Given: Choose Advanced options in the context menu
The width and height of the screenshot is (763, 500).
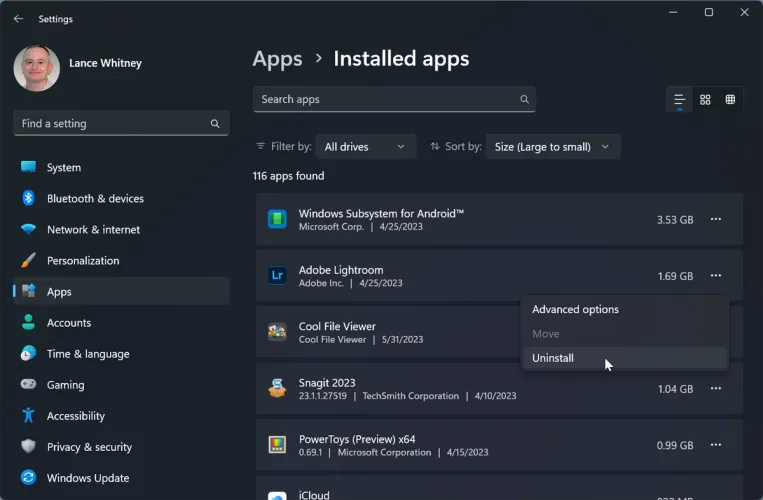Looking at the screenshot, I should coord(575,310).
